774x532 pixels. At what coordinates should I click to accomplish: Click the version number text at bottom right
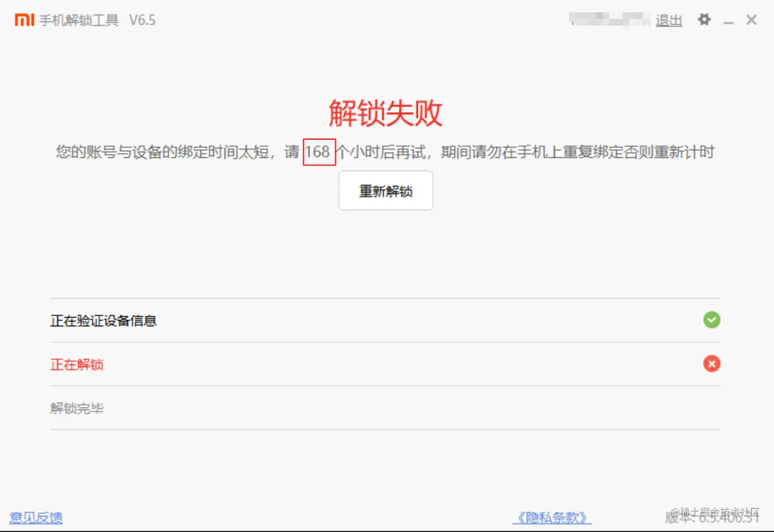[712, 518]
